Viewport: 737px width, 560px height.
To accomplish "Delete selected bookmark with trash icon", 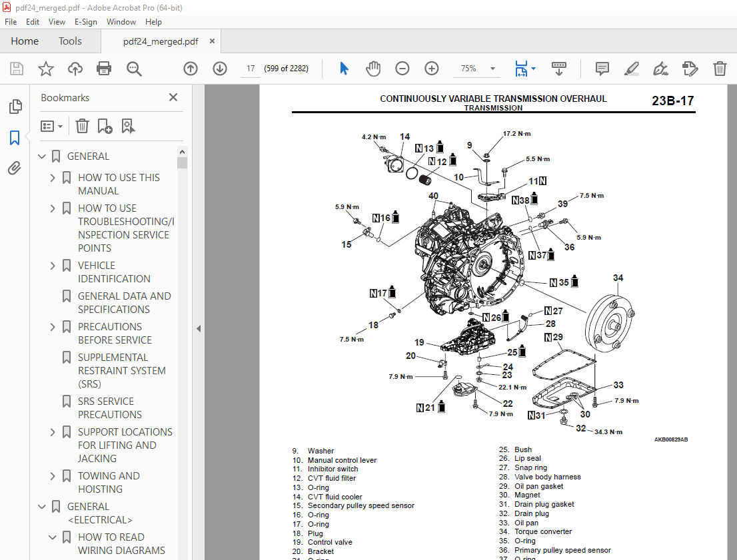I will coord(82,126).
